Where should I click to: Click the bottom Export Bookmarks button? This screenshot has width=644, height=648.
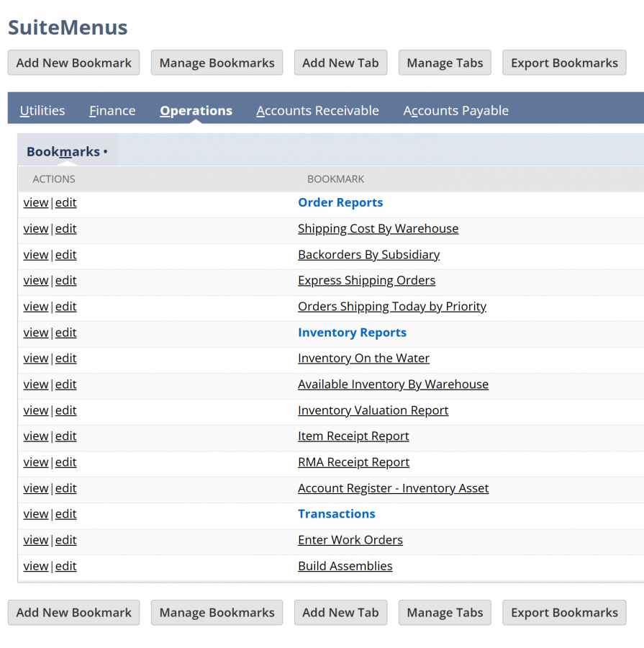click(x=564, y=613)
